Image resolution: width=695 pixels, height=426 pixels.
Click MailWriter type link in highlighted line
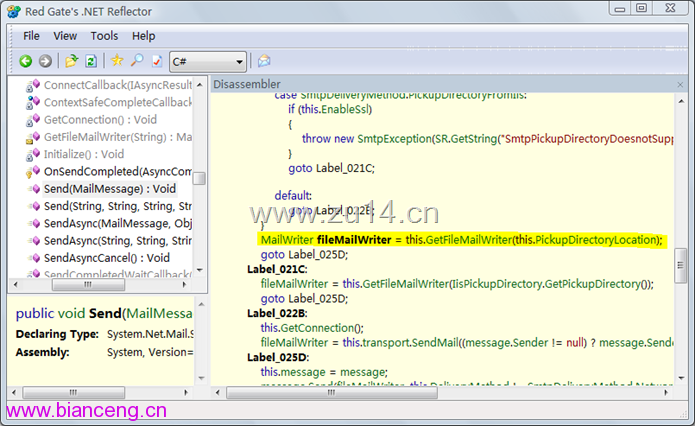(287, 240)
